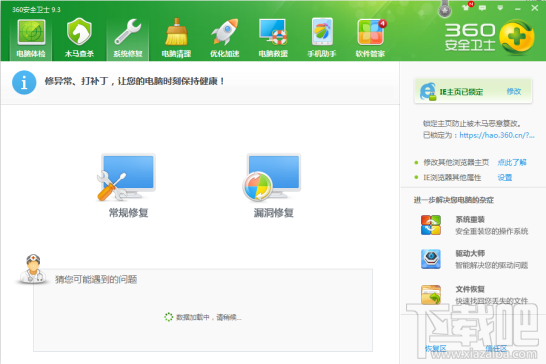The height and width of the screenshot is (364, 546).
Task: Click 修改 link for IE homepage lock
Action: (x=514, y=91)
